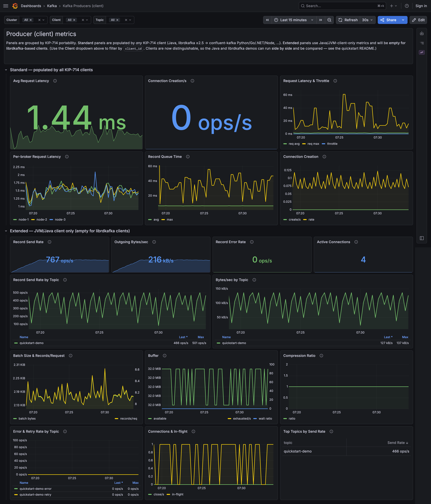Screen dimensions: 431x504
Task: Go to Kafka folder breadcrumb
Action: click(52, 6)
